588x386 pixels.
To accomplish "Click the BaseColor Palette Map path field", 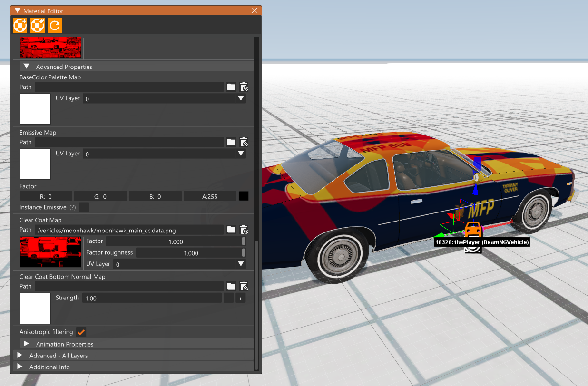I will [x=129, y=87].
